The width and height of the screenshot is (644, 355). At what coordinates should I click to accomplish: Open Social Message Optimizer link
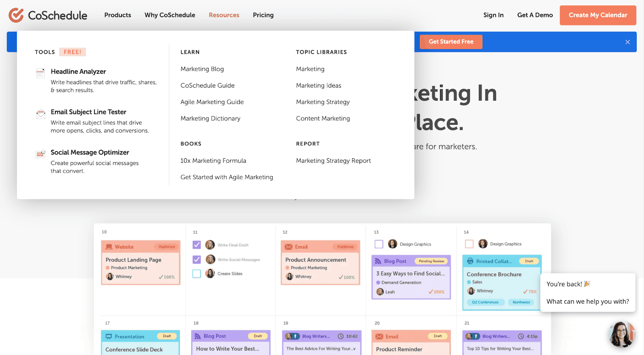[x=90, y=153]
